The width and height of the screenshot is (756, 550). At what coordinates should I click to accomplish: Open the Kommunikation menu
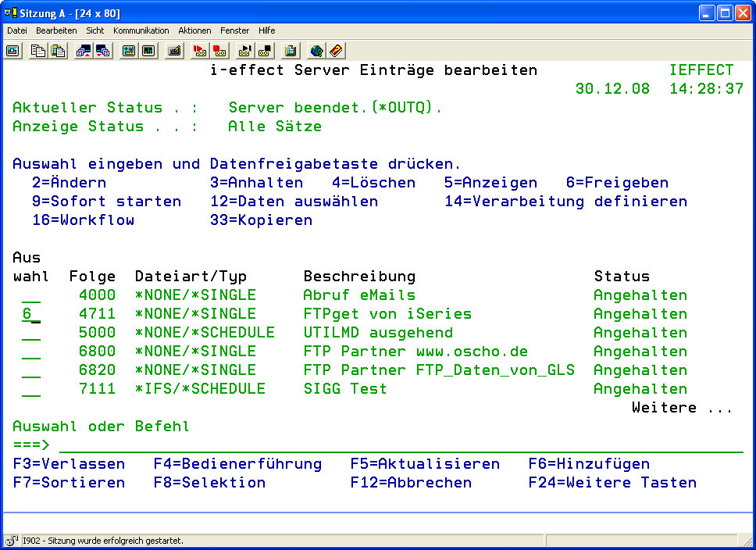coord(141,30)
